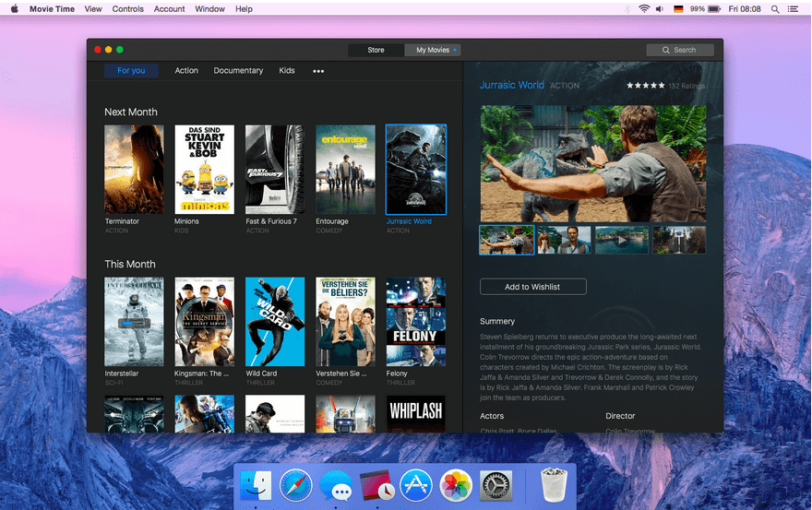812x510 pixels.
Task: Select the Fast & Furious 7 poster
Action: click(275, 170)
